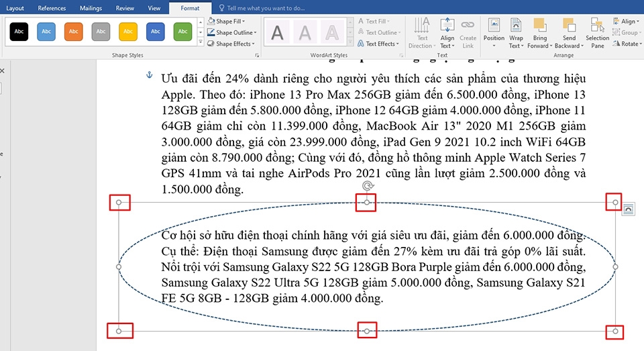Click the Send Backward button
Viewport: 644px width, 351px height.
coord(569,33)
